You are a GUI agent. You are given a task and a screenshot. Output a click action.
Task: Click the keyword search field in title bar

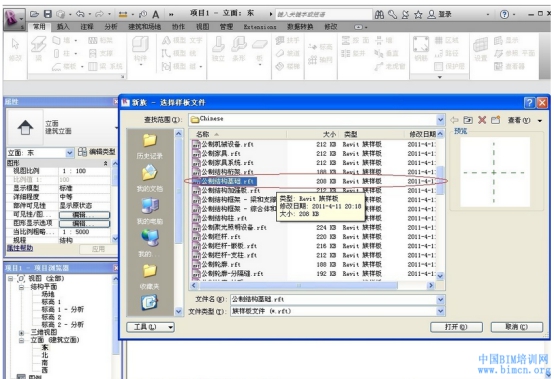[323, 14]
